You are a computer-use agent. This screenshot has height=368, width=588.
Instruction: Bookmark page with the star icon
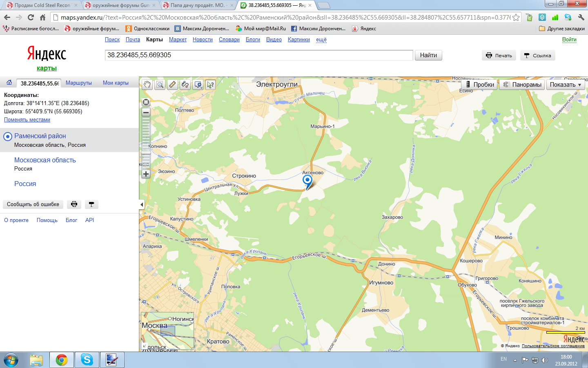(x=516, y=17)
